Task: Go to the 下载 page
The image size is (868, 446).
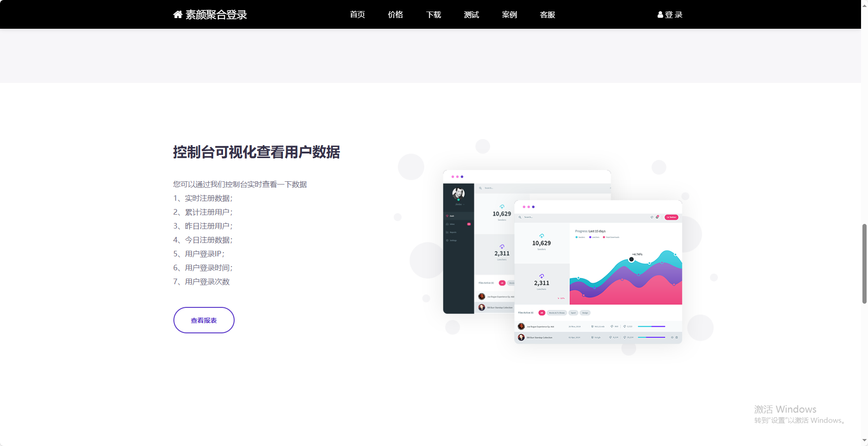Action: [x=433, y=15]
